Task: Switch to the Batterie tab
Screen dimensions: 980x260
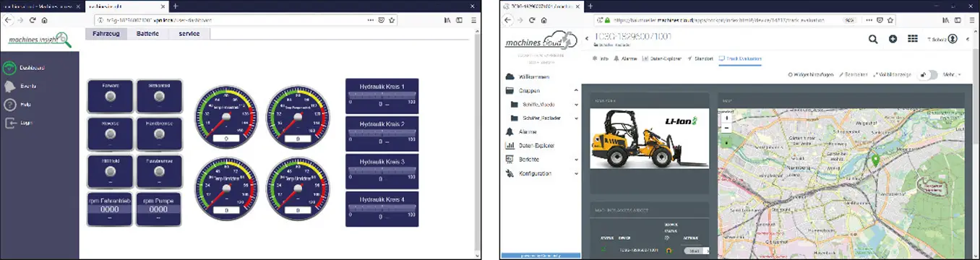Action: point(147,34)
